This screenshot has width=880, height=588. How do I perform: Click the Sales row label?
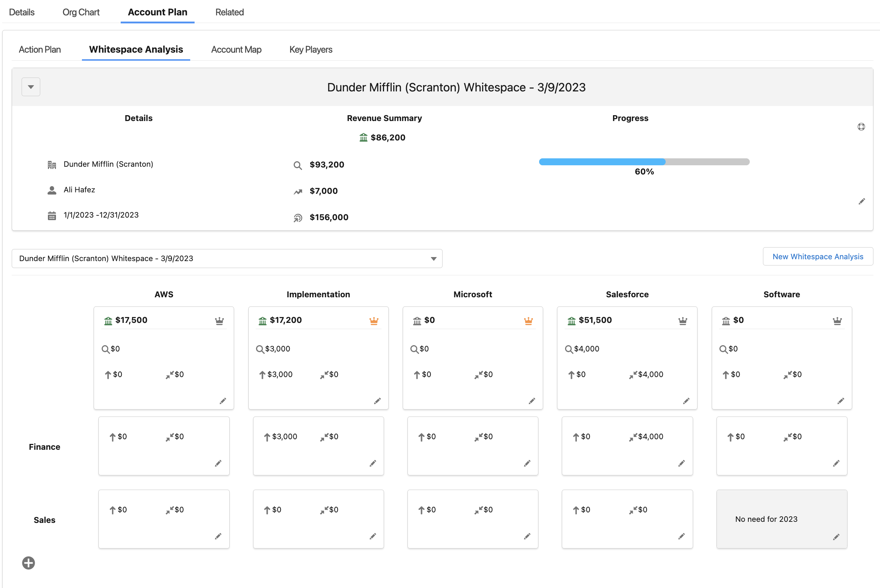pyautogui.click(x=45, y=520)
